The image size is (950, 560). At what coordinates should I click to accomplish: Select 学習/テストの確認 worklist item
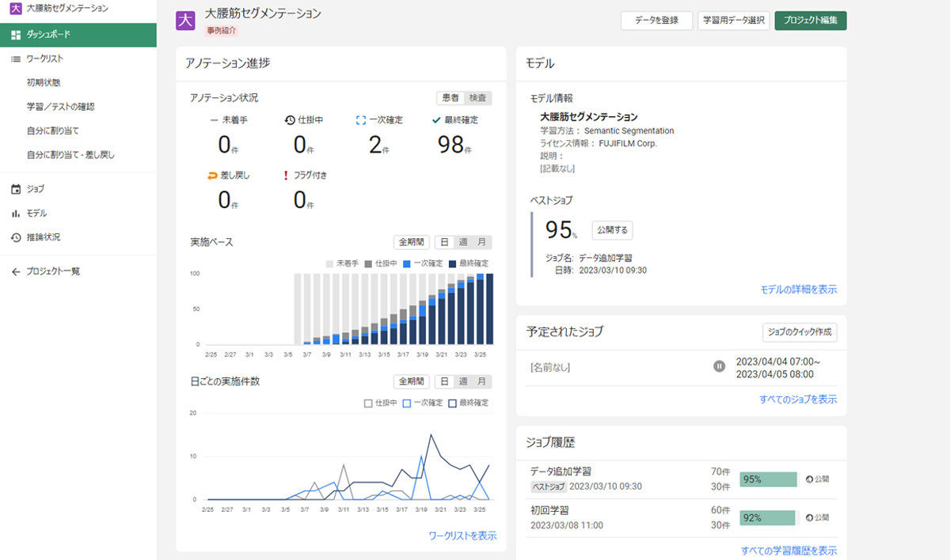coord(78,107)
